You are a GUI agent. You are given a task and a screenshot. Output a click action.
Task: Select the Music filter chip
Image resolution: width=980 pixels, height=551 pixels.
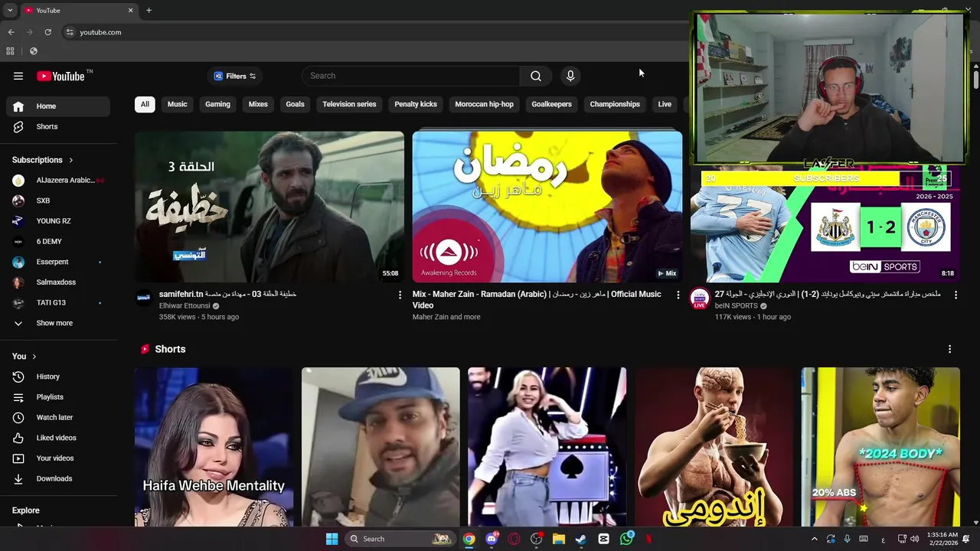click(x=177, y=104)
